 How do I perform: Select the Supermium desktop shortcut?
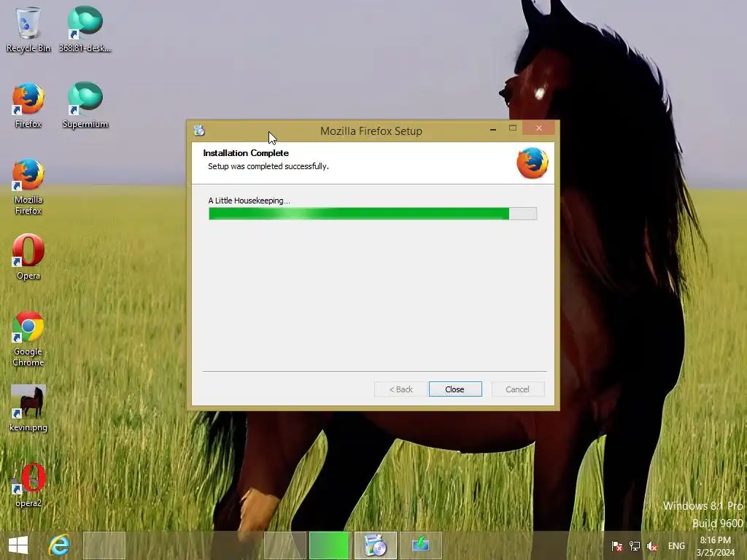tap(85, 106)
